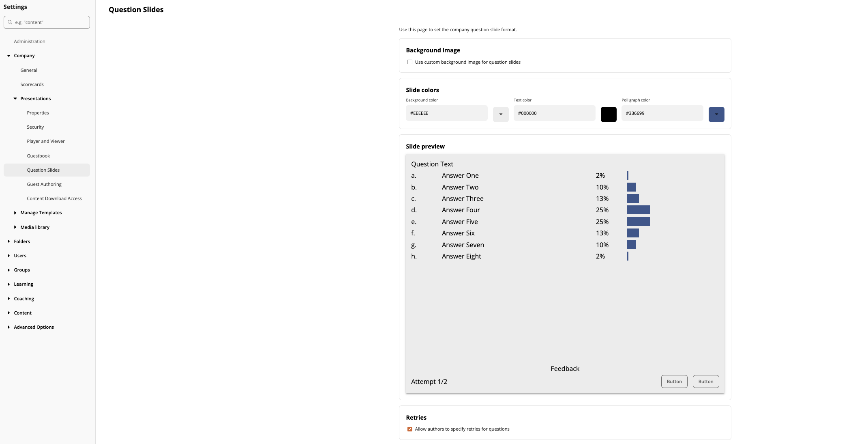868x444 pixels.
Task: Expand the Manage Templates arrow
Action: pyautogui.click(x=15, y=213)
